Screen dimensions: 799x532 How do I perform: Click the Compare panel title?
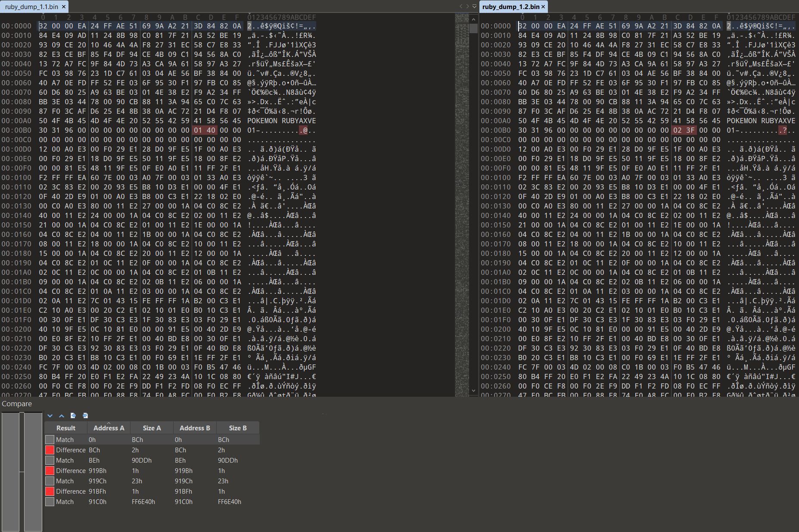17,404
